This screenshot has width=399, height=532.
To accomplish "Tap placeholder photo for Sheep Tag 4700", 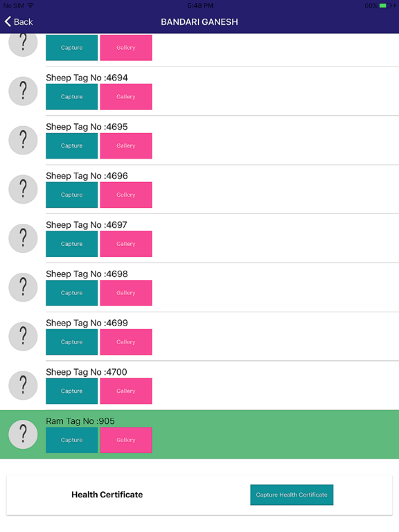I will click(x=23, y=385).
